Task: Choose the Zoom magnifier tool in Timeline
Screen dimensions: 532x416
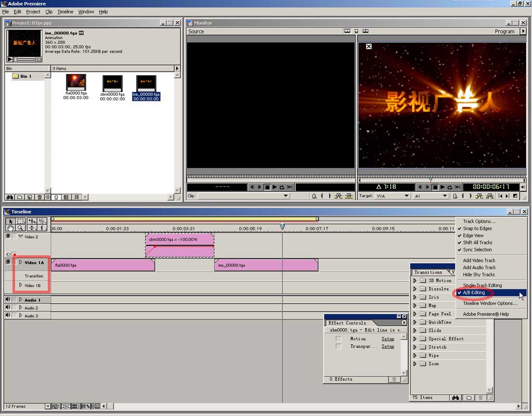Action: (x=20, y=228)
